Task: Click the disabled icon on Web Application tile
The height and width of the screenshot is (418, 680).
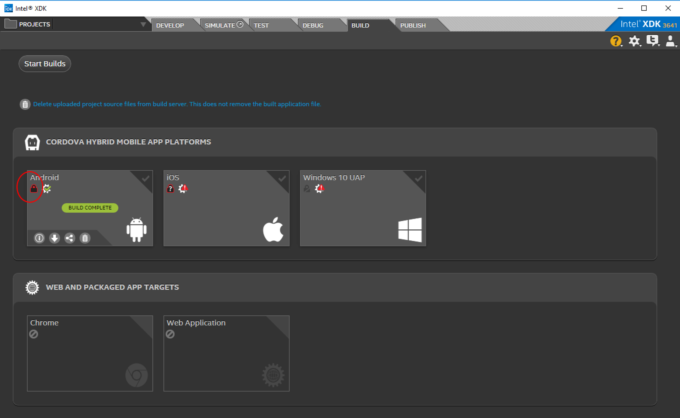Action: [170, 334]
